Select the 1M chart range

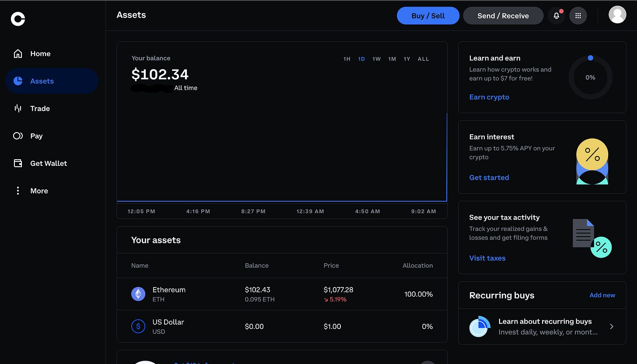[x=392, y=59]
